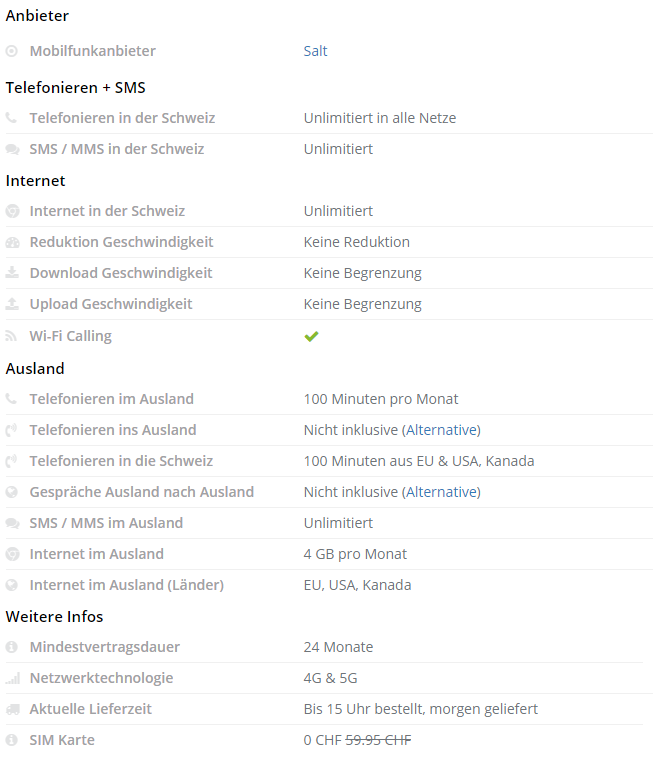653x774 pixels.
Task: Click the upload icon beside Upload Geschwindigkeit
Action: (12, 304)
